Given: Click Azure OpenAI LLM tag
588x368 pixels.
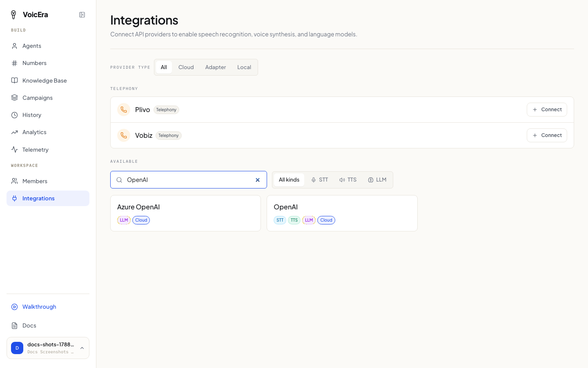Looking at the screenshot, I should point(124,220).
